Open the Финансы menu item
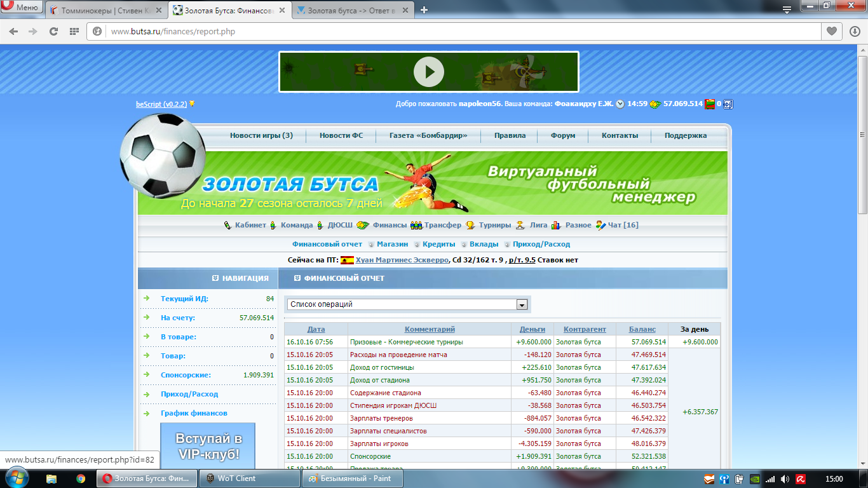Screen dimensions: 868x488 389,225
